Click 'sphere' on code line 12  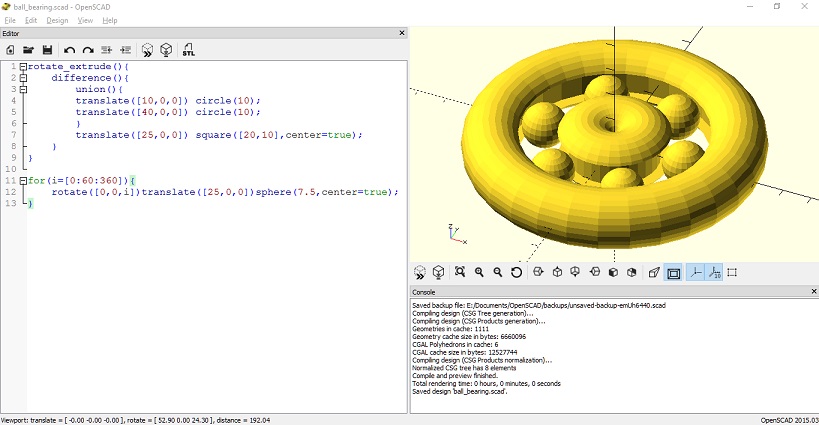pyautogui.click(x=273, y=192)
